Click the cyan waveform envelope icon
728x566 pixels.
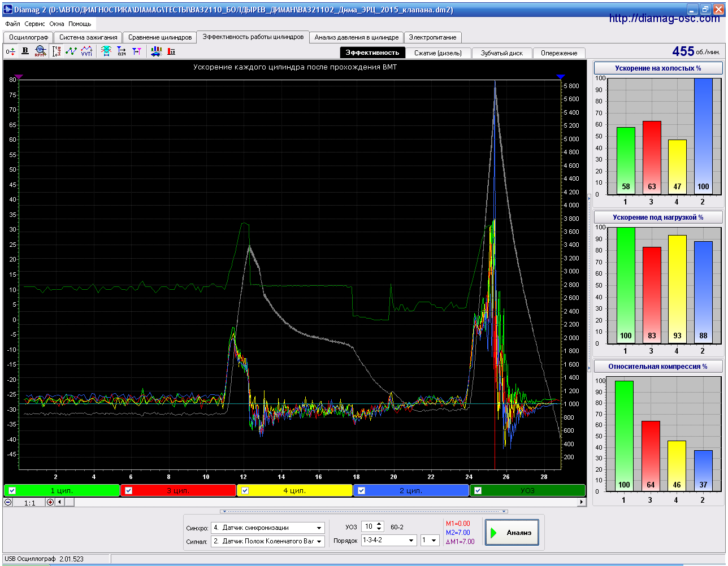tap(106, 51)
